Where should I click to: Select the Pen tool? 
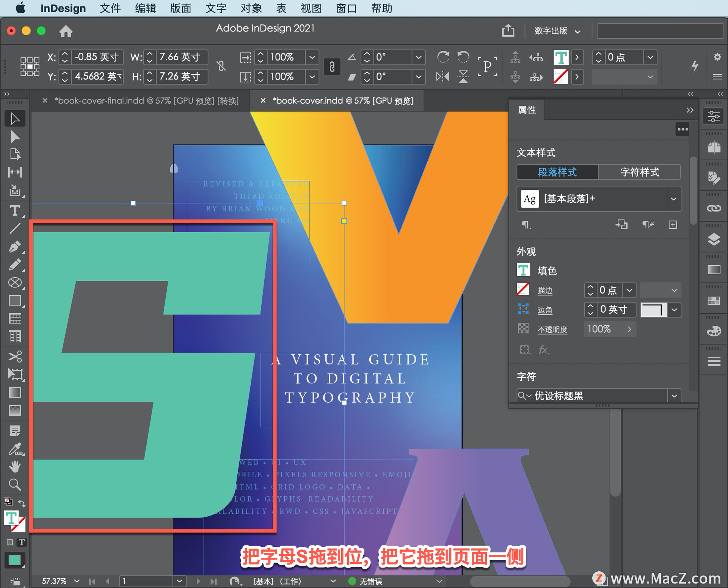[x=15, y=247]
